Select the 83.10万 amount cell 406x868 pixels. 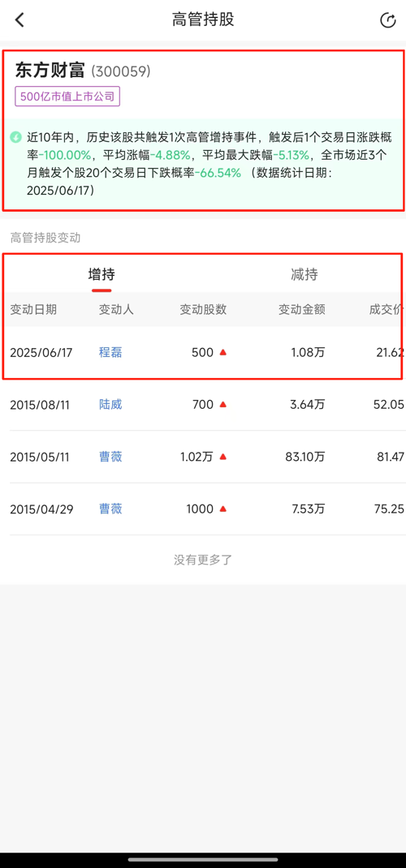pos(305,457)
